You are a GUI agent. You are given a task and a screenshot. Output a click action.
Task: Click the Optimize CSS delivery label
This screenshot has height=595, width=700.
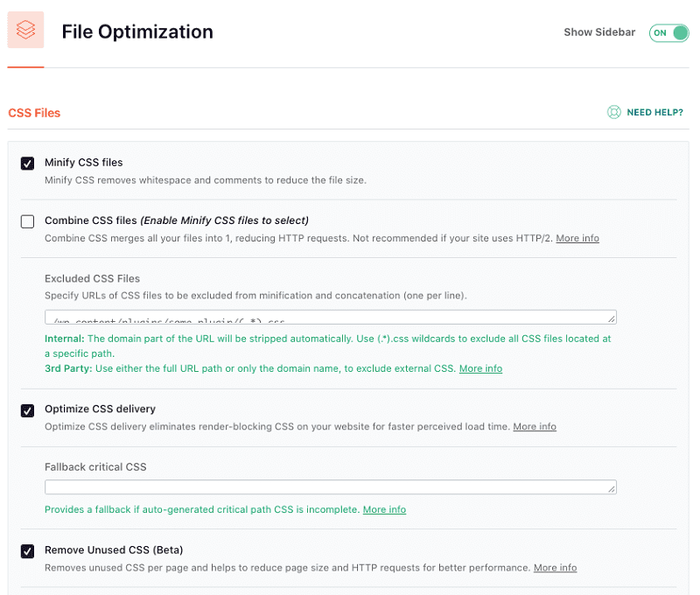pyautogui.click(x=100, y=409)
